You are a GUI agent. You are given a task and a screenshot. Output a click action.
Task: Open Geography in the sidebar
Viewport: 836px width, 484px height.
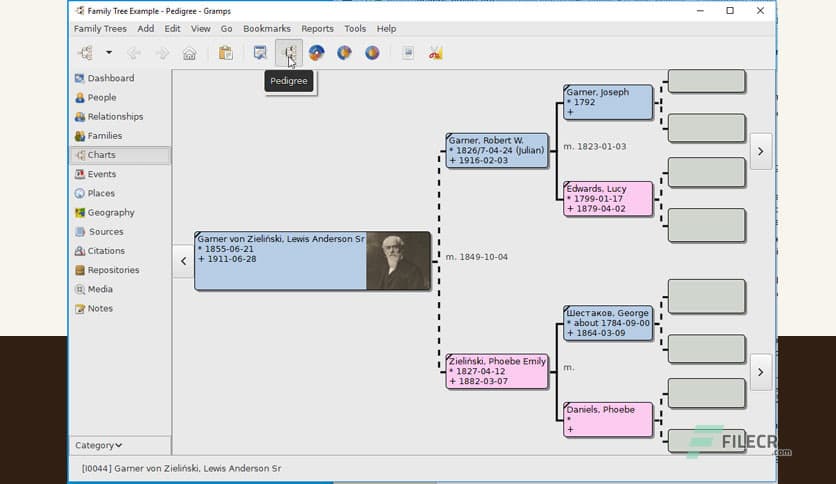(110, 213)
